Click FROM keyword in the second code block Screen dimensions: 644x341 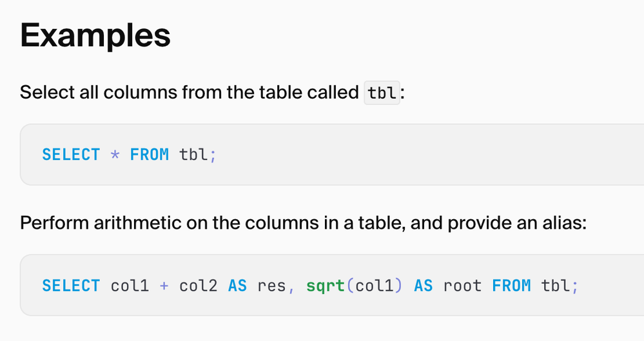(512, 286)
